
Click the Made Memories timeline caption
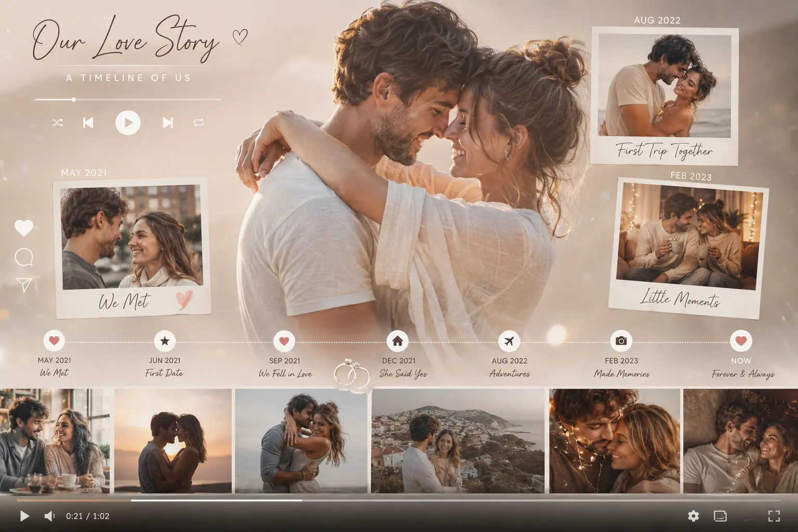click(x=622, y=374)
